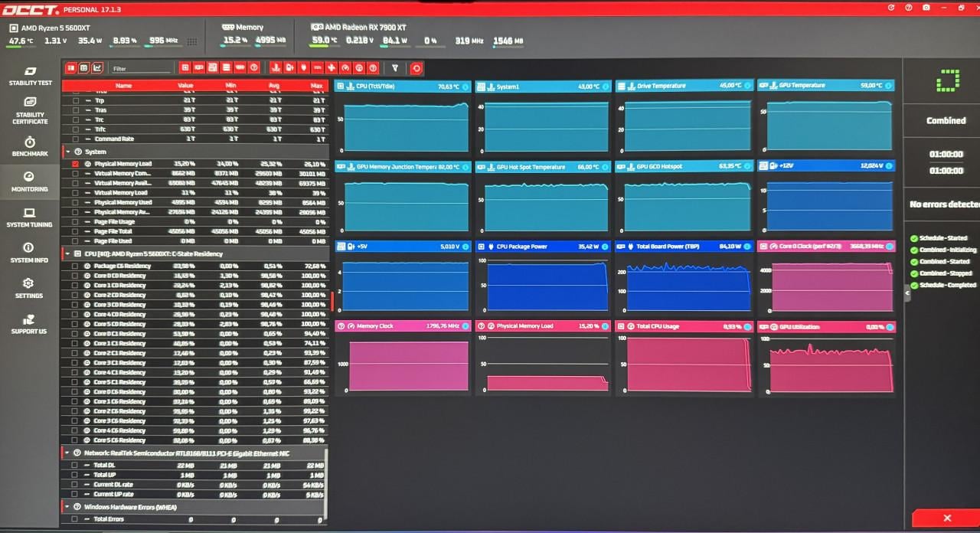Screen dimensions: 980x533
Task: Open the System Info page
Action: pyautogui.click(x=30, y=253)
